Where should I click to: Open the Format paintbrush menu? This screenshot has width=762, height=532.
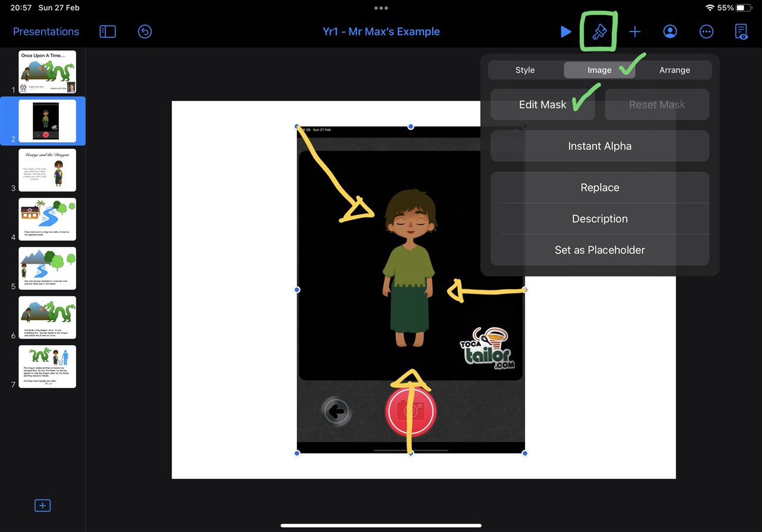coord(598,32)
